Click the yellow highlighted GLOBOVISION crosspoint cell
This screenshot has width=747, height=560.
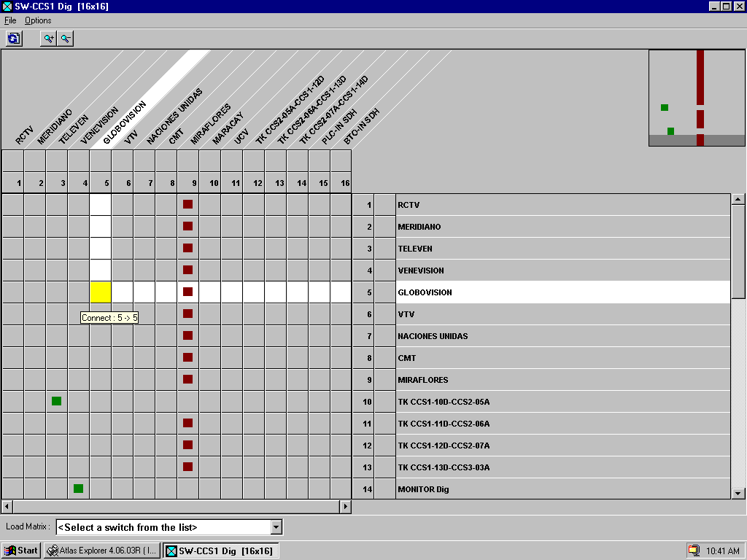click(100, 292)
